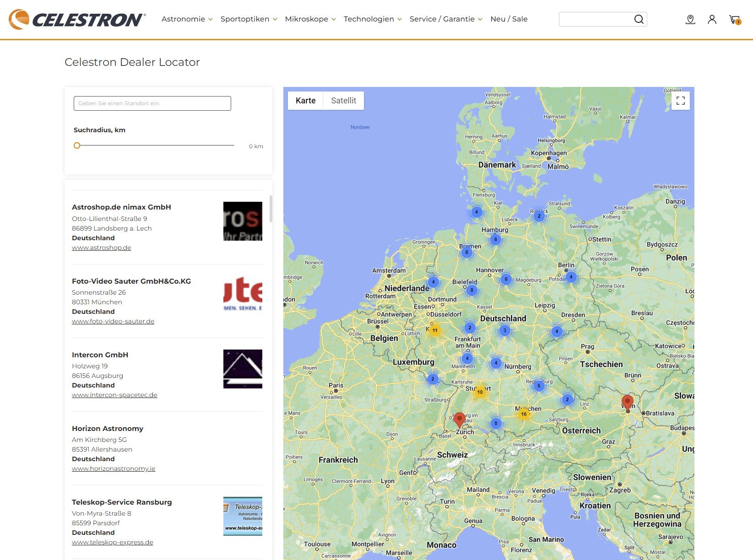This screenshot has width=753, height=560.
Task: Expand the Astronomie menu
Action: coord(187,19)
